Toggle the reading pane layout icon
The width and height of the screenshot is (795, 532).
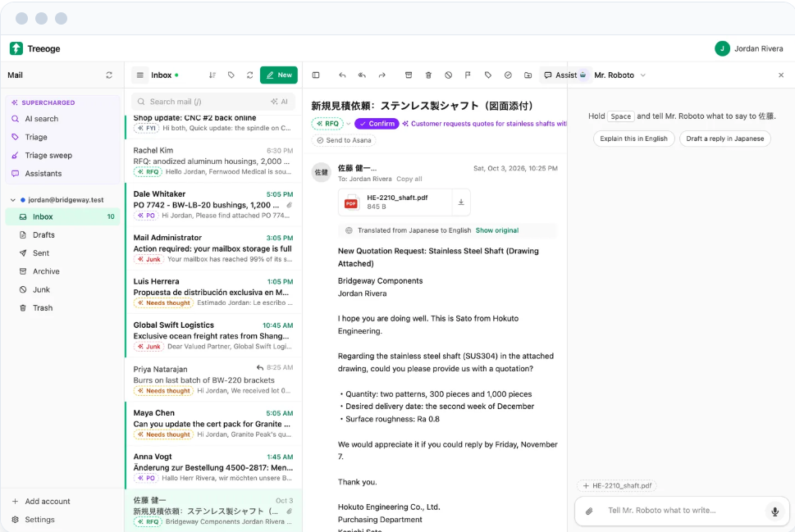click(x=316, y=75)
